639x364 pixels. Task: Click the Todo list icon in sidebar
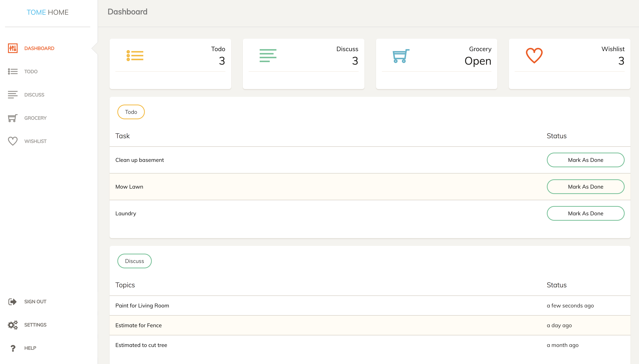point(13,71)
